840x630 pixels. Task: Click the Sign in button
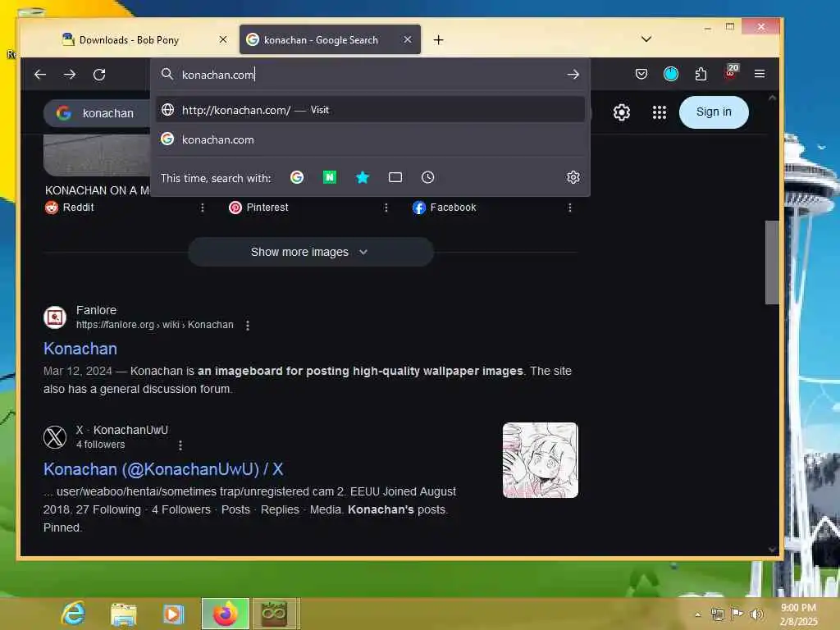pos(714,112)
